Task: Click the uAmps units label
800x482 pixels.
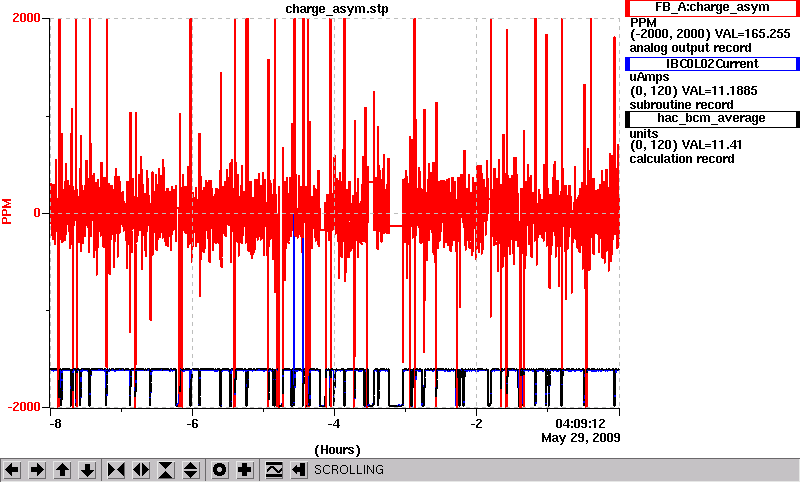Action: [649, 78]
